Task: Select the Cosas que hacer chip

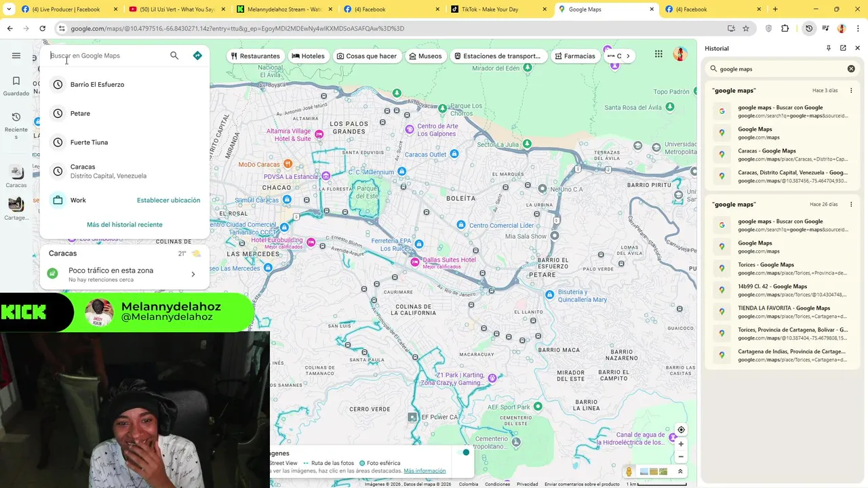Action: (367, 56)
